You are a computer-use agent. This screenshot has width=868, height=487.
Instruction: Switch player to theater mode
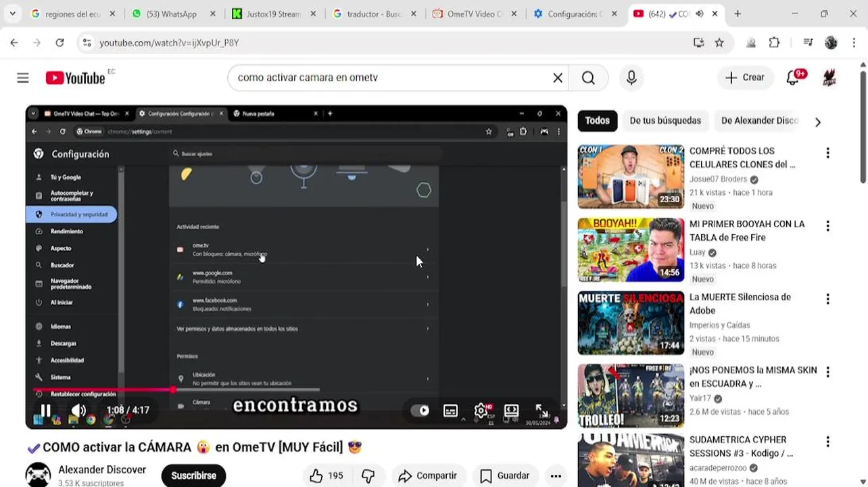tap(512, 411)
